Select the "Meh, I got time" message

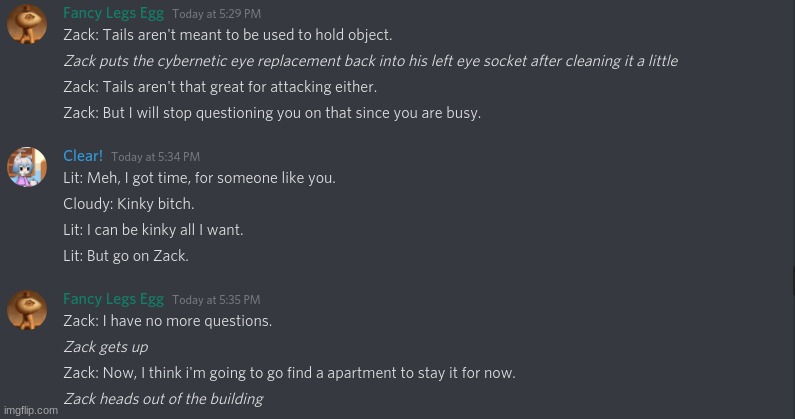tap(199, 178)
